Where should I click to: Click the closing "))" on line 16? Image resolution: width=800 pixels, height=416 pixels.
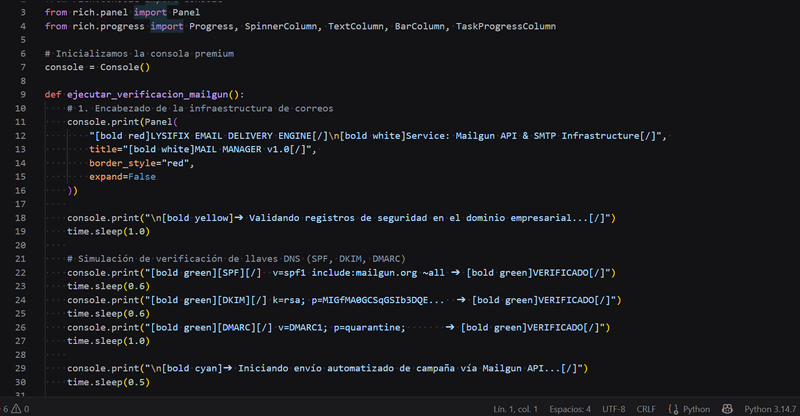72,190
